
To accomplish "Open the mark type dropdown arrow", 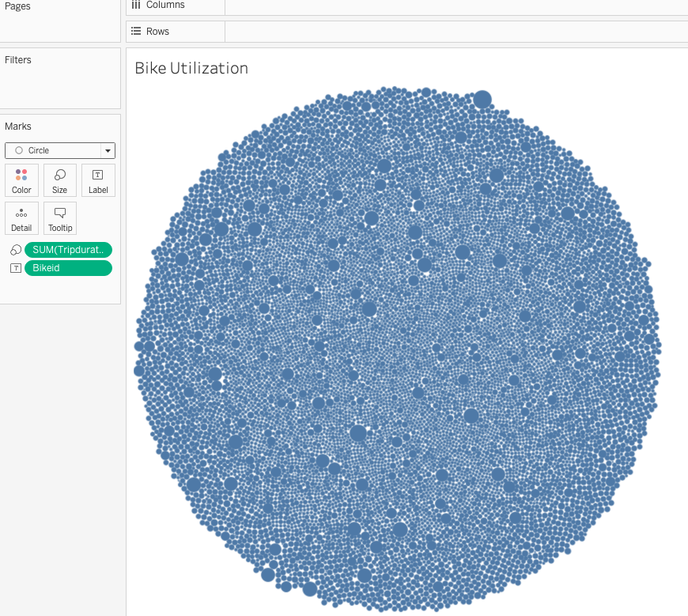I will coord(107,150).
